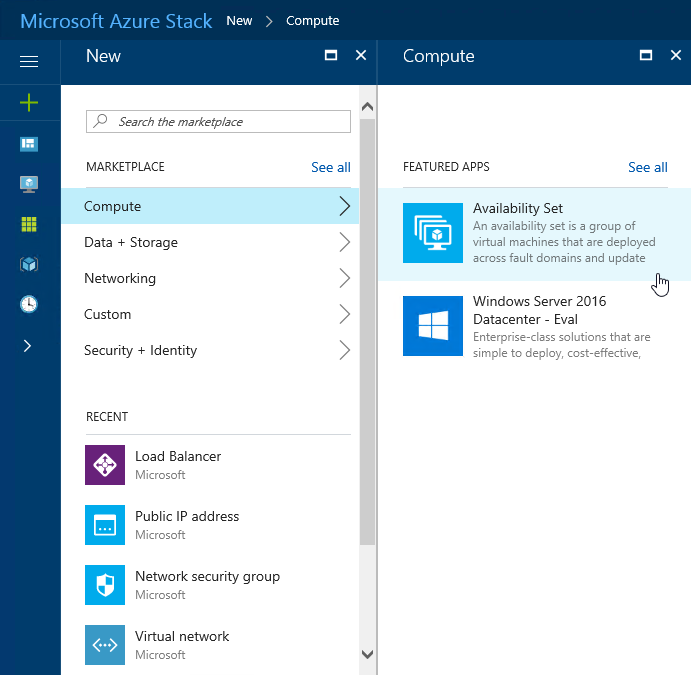Open the Load Balancer recent item text

(178, 456)
